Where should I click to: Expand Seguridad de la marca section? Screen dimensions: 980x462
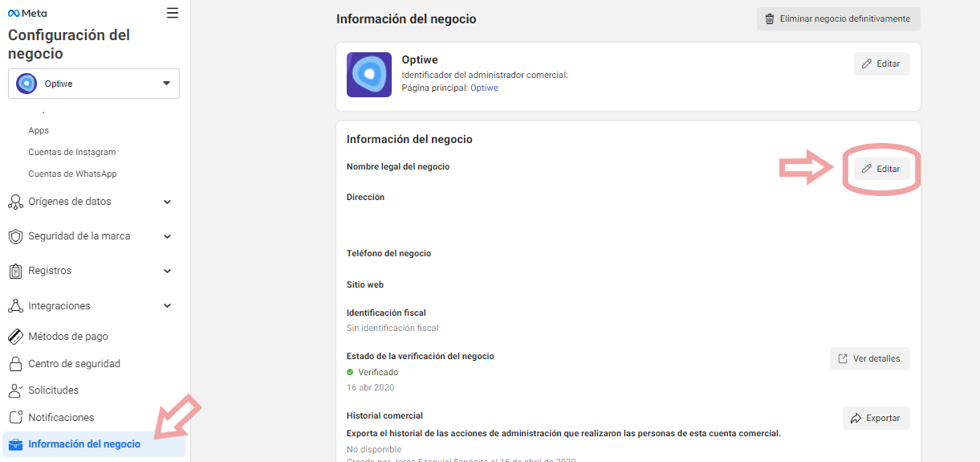click(88, 236)
